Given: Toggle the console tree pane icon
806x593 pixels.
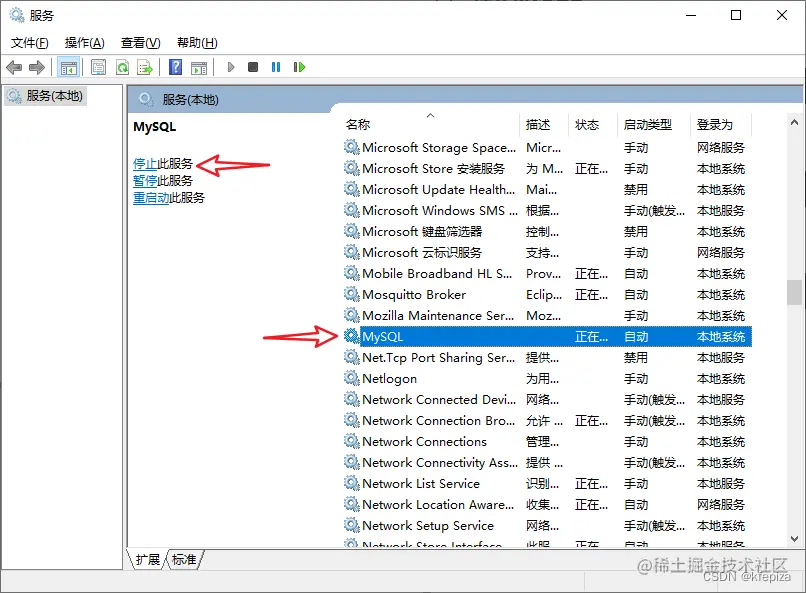Looking at the screenshot, I should pos(68,67).
